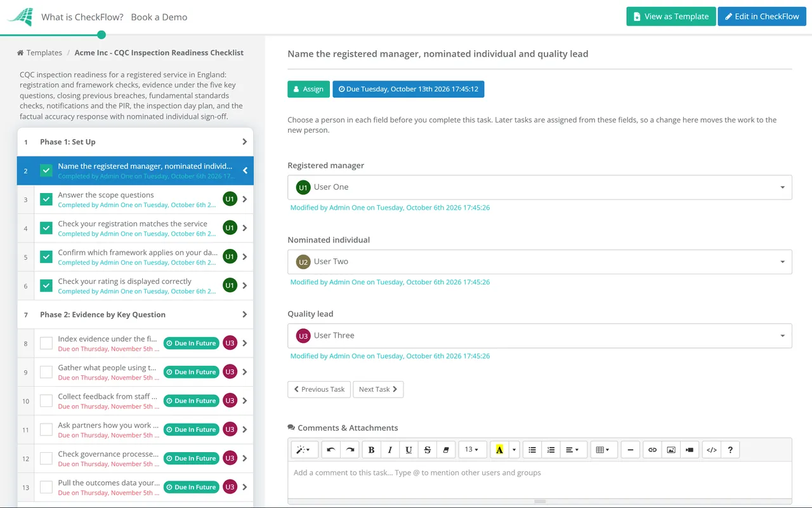The height and width of the screenshot is (508, 812).
Task: Click into the comment text area
Action: (x=540, y=479)
